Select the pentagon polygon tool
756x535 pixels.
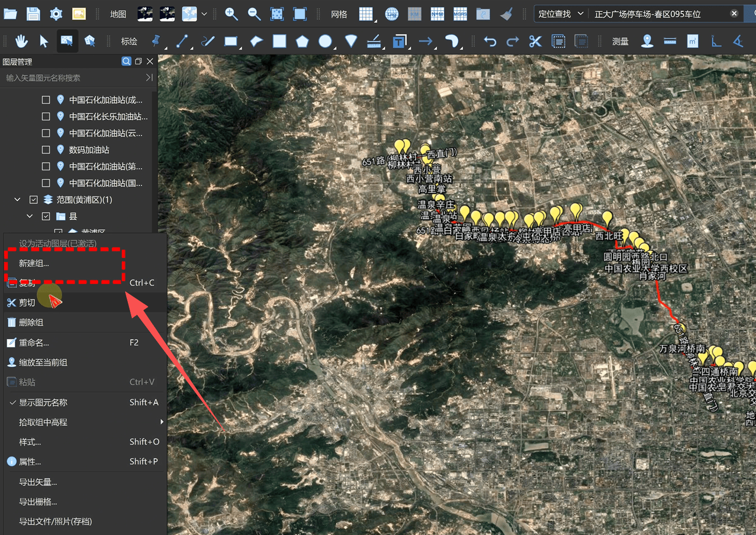pyautogui.click(x=302, y=41)
